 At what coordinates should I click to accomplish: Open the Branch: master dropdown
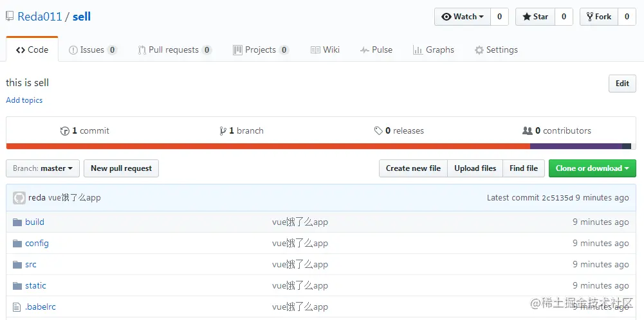42,168
